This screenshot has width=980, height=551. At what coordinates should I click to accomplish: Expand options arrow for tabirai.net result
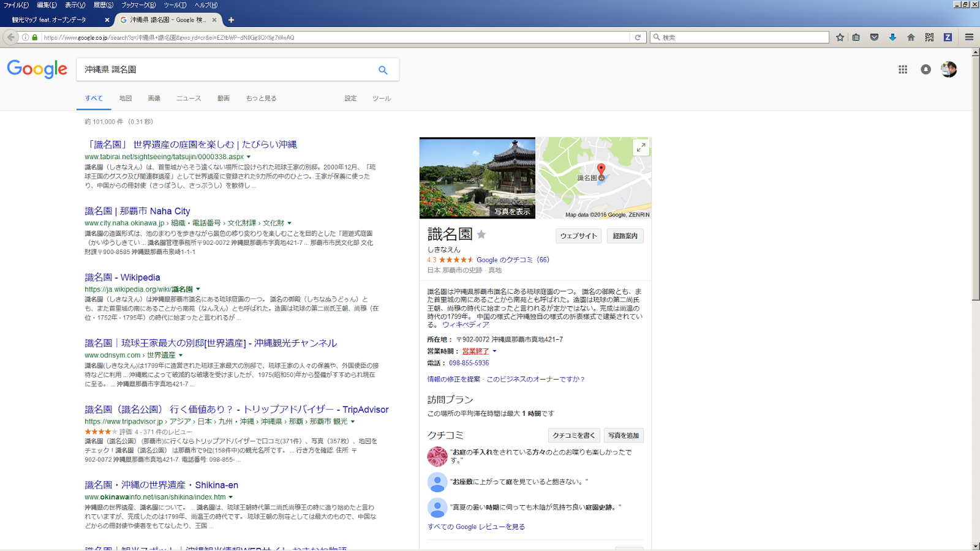tap(249, 157)
